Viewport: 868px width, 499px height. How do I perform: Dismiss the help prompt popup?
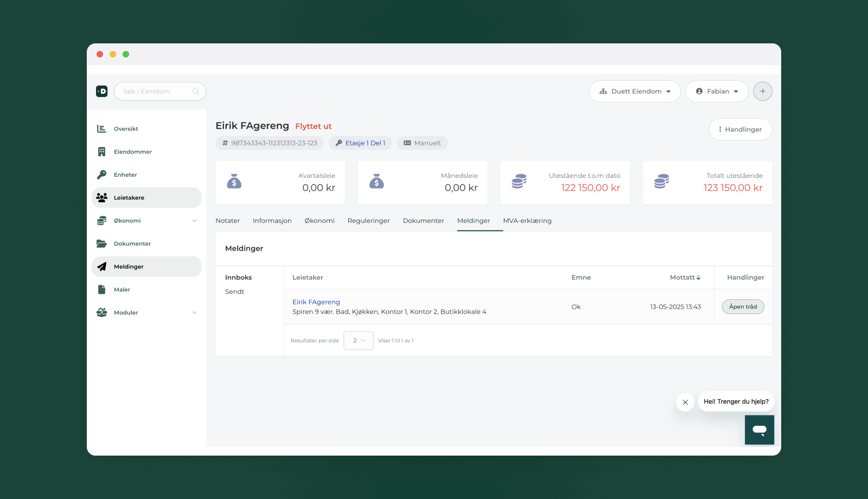pos(685,402)
